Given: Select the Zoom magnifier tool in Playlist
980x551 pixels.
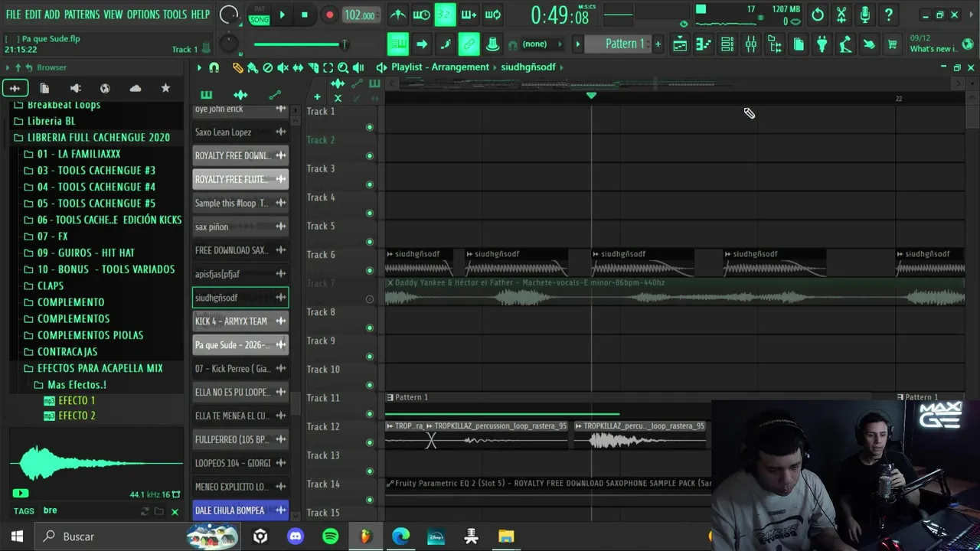Looking at the screenshot, I should 343,67.
